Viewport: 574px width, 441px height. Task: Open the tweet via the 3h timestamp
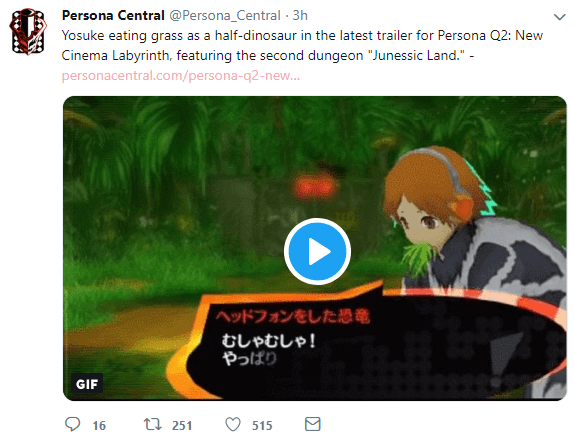point(300,15)
